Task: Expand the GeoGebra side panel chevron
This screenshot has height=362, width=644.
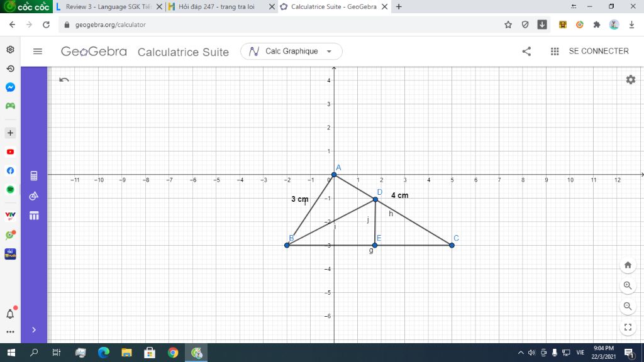Action: (x=34, y=329)
